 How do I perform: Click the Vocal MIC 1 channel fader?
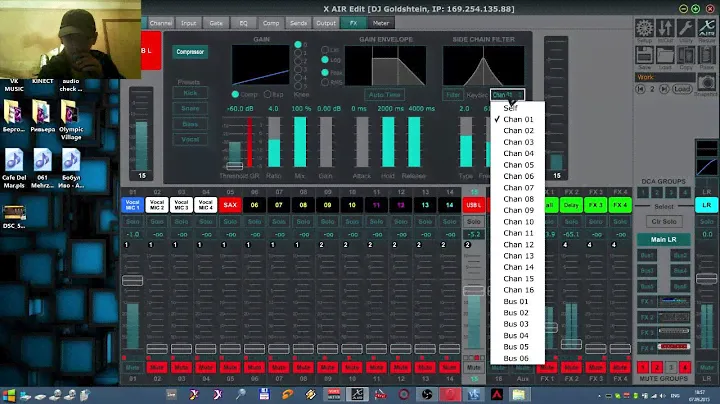point(132,281)
